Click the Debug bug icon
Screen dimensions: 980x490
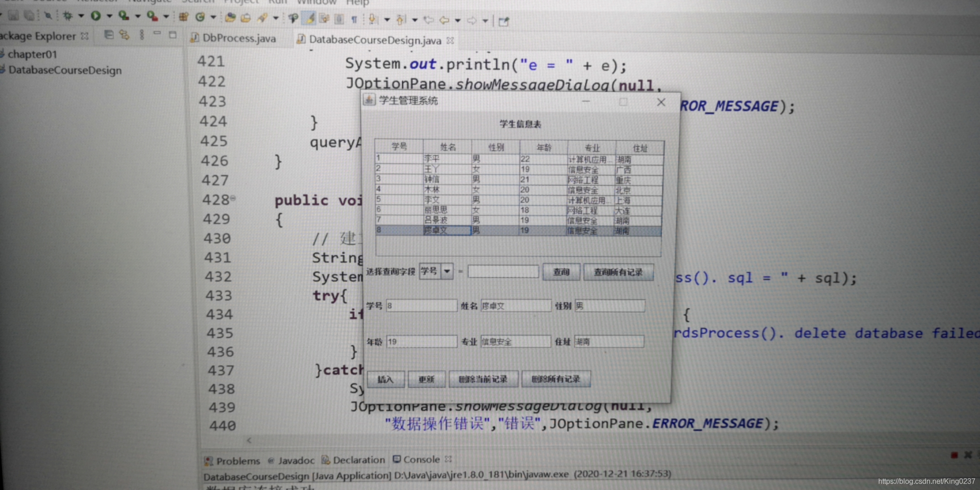tap(68, 16)
